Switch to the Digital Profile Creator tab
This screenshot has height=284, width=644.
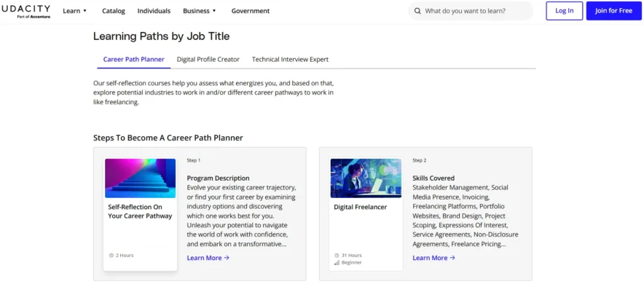208,60
